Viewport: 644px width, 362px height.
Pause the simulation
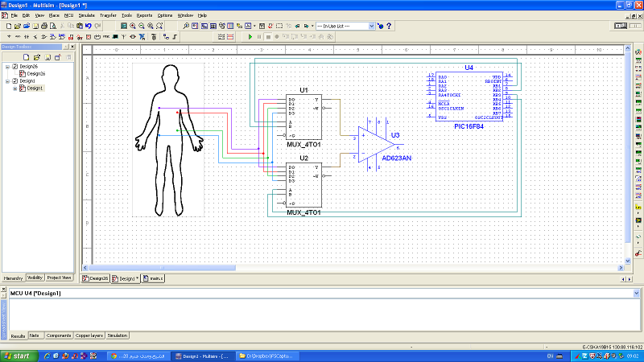coord(259,37)
